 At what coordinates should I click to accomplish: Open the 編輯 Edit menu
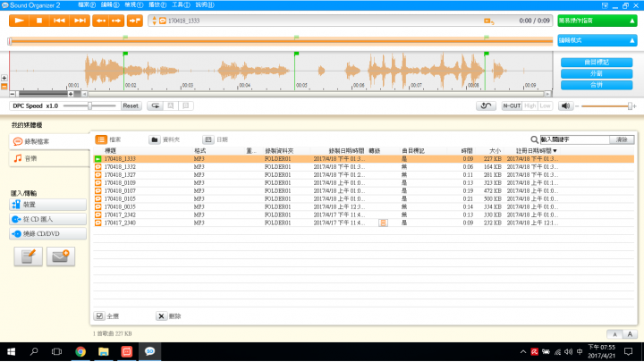(110, 5)
